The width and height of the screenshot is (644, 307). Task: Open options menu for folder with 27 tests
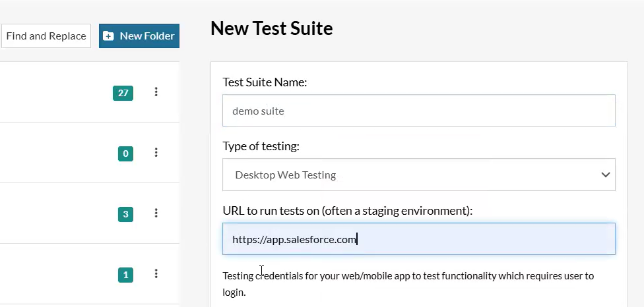pos(156,92)
